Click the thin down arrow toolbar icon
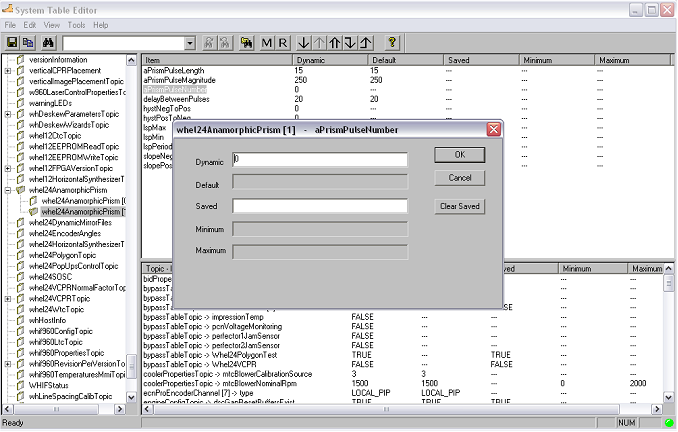Image resolution: width=678 pixels, height=432 pixels. [304, 43]
